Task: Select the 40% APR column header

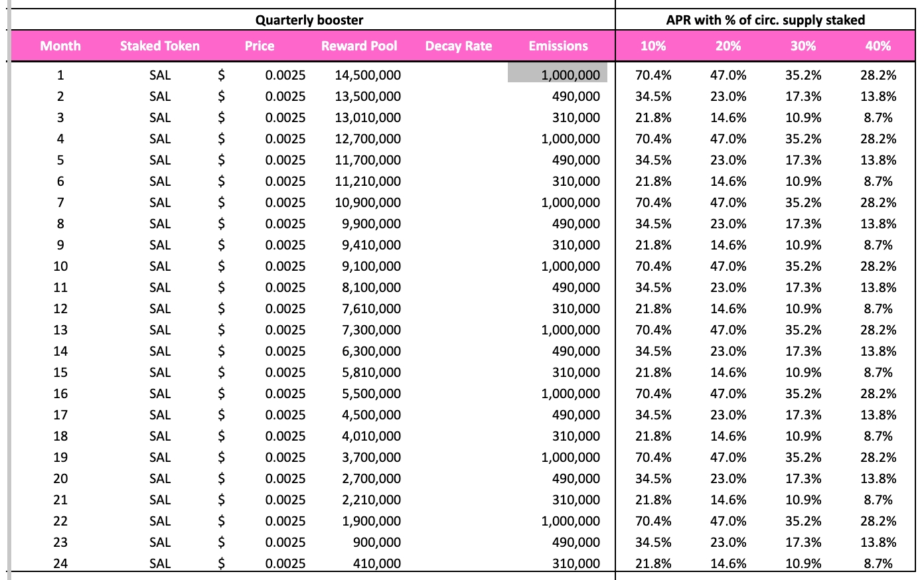Action: [878, 46]
